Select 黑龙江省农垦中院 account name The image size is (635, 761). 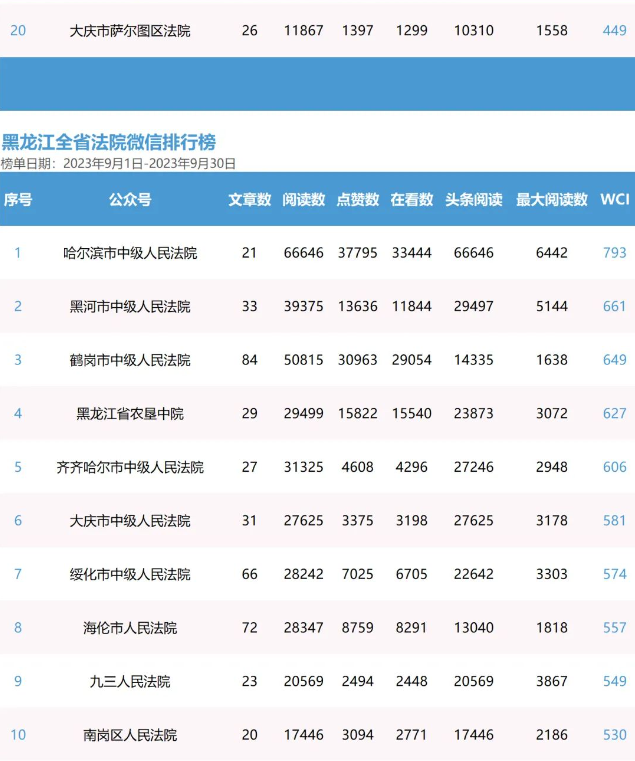point(130,414)
